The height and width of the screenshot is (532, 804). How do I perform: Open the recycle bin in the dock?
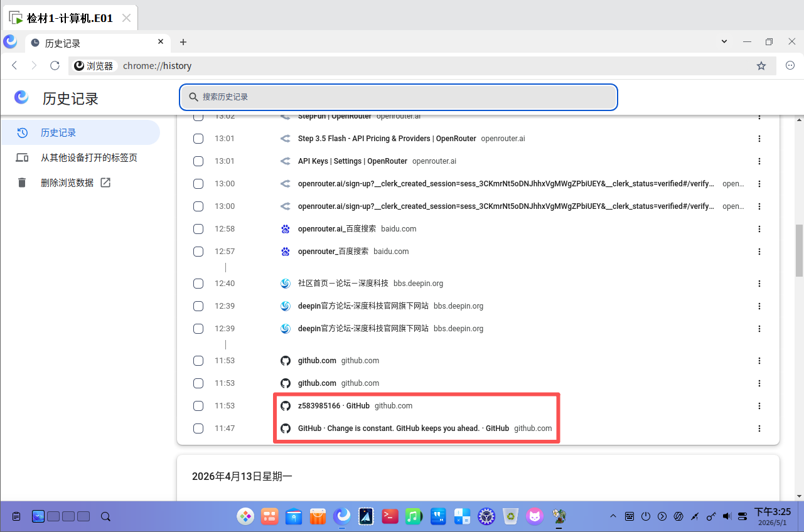point(512,516)
